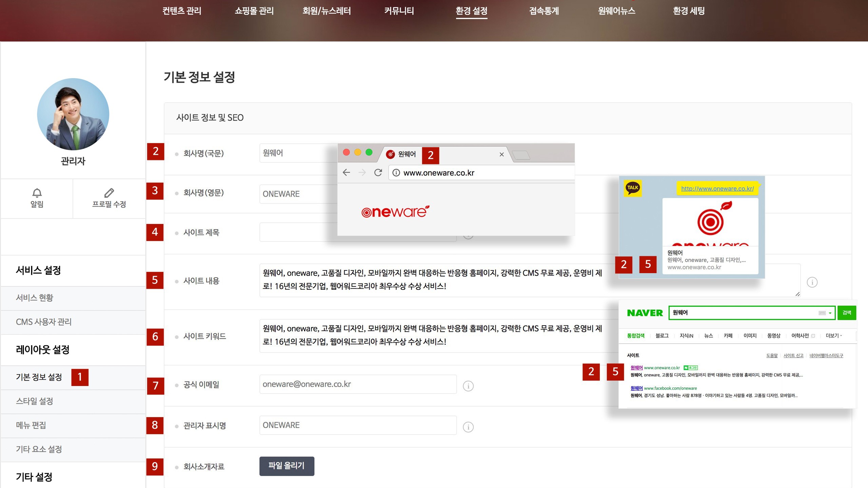Click the 회사명(영문) input field
The height and width of the screenshot is (488, 868).
(298, 194)
